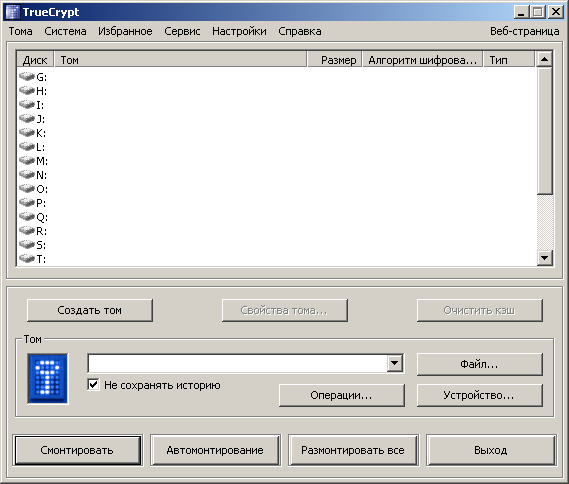Click the drive list scrollbar thumb
569x484 pixels.
tap(544, 131)
